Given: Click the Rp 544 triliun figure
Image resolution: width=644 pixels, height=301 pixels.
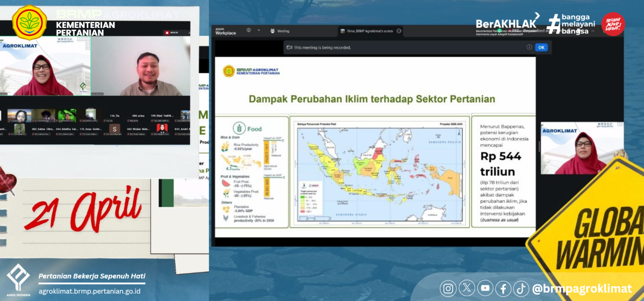Looking at the screenshot, I should [x=501, y=164].
